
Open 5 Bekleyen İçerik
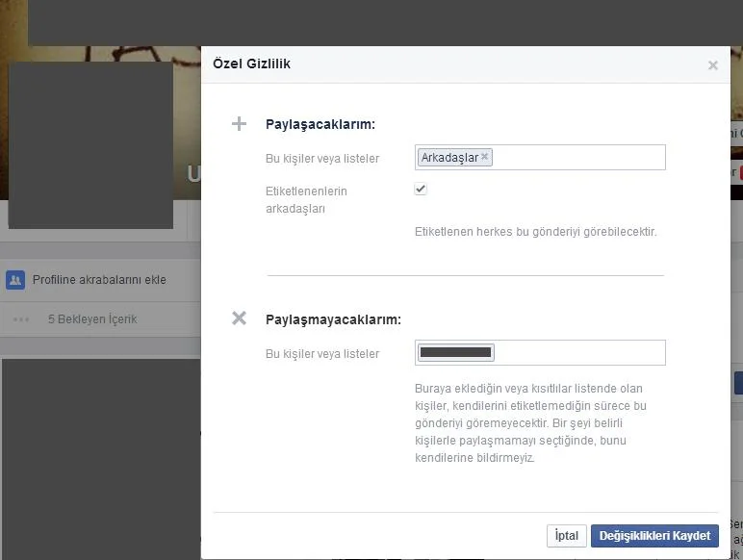[x=92, y=318]
